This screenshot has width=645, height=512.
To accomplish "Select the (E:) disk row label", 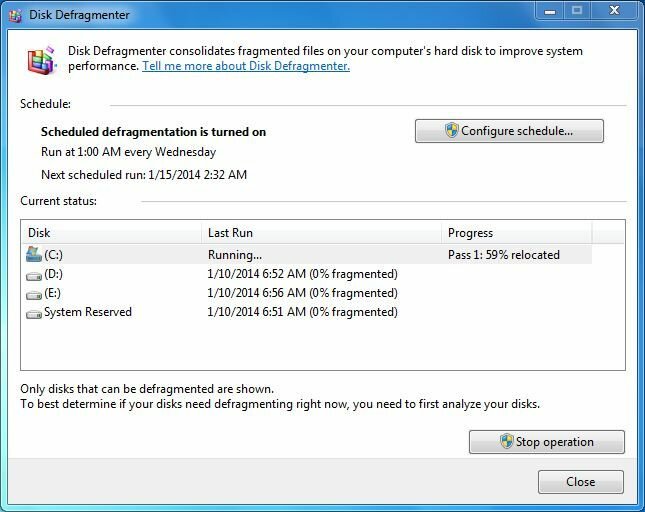I will pyautogui.click(x=52, y=293).
